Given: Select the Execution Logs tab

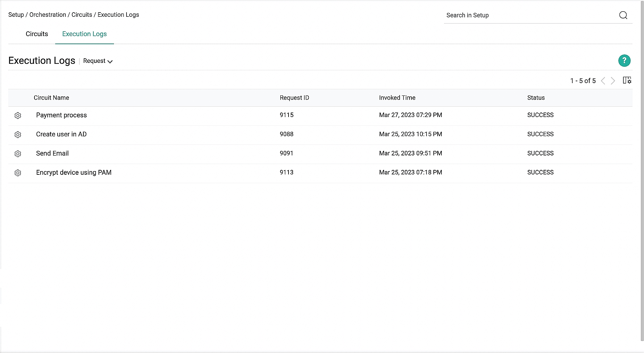Looking at the screenshot, I should 84,34.
